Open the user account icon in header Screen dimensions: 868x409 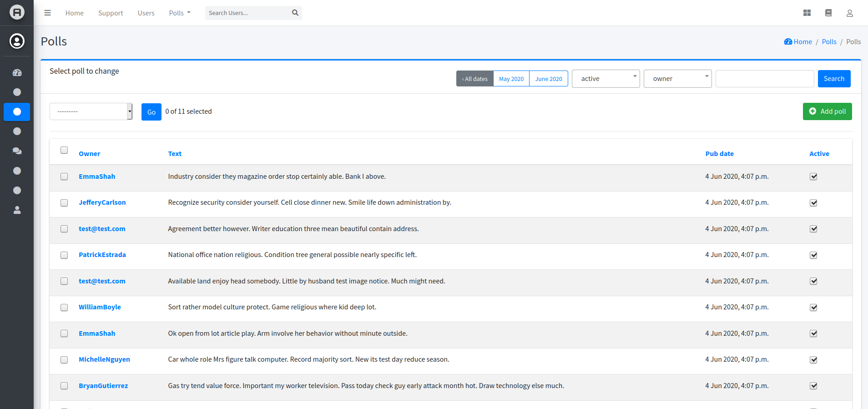click(x=849, y=13)
